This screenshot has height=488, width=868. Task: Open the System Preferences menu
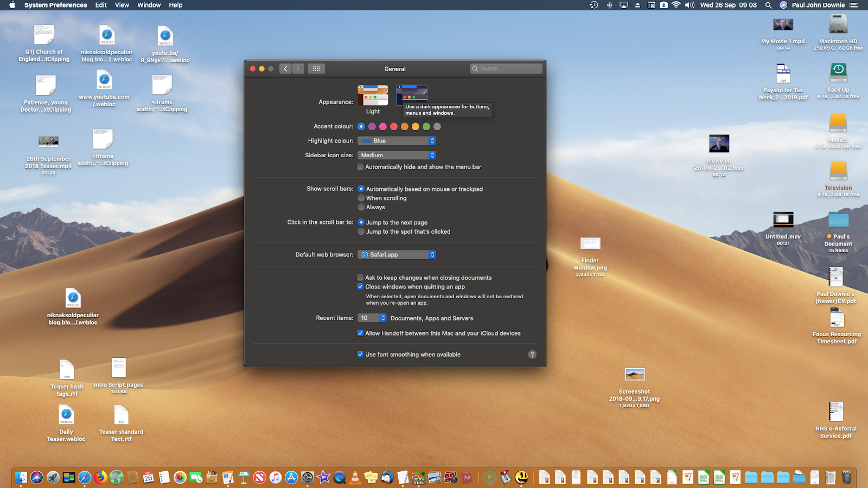55,5
